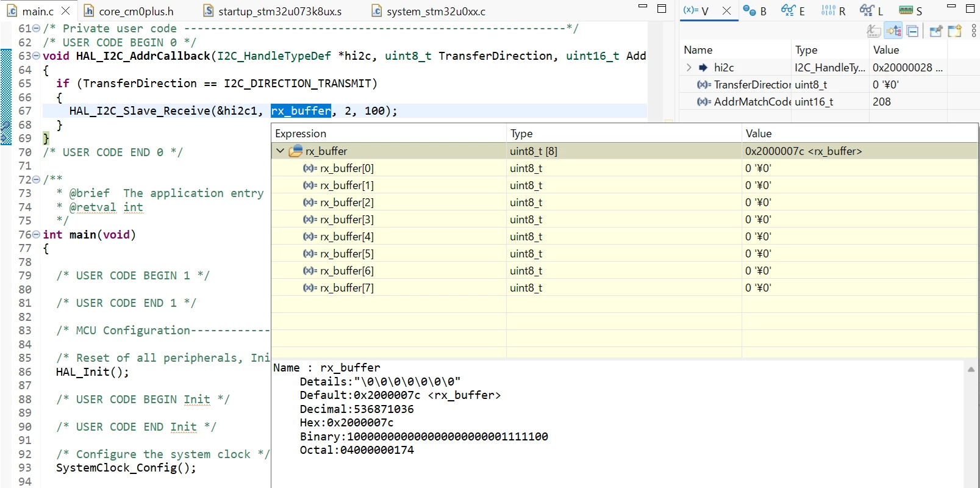Viewport: 980px width, 488px height.
Task: Collapse the comment fold at line 61
Action: [37, 29]
